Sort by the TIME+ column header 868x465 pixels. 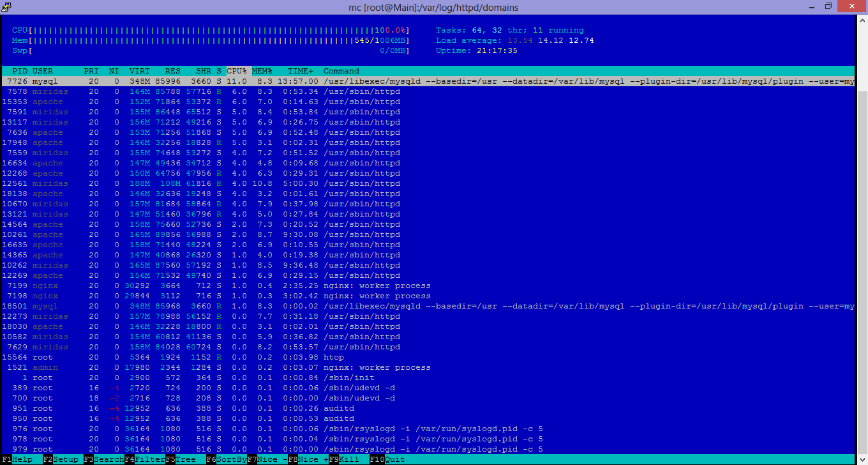click(x=301, y=71)
